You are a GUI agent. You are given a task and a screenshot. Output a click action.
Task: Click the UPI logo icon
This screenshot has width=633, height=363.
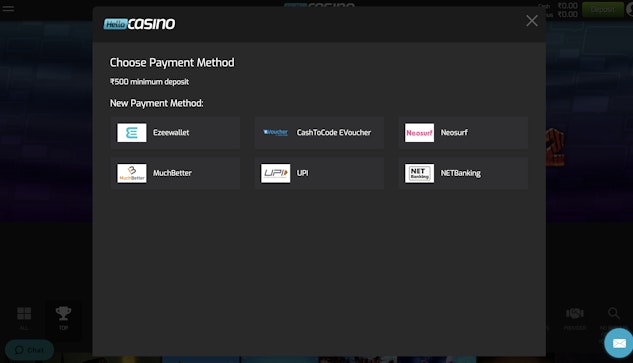tap(275, 173)
